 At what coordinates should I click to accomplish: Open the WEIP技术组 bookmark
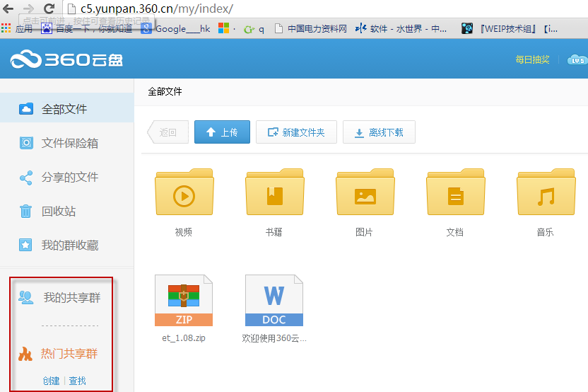510,28
